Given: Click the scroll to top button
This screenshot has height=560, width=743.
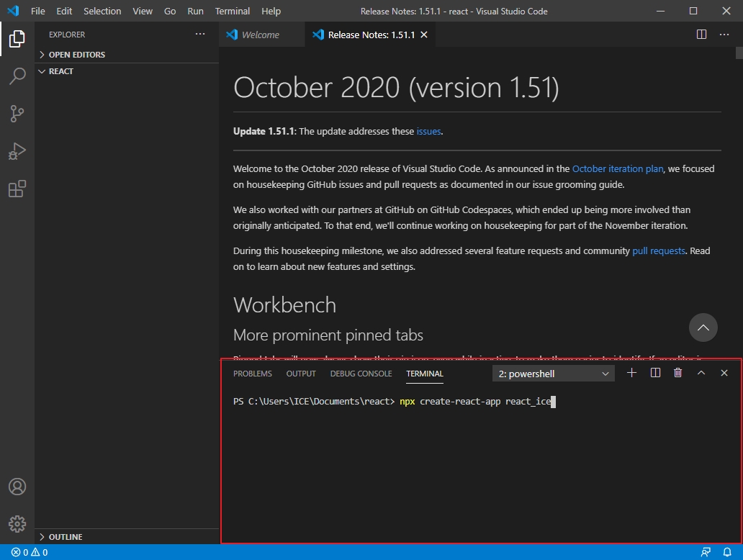Looking at the screenshot, I should pyautogui.click(x=703, y=328).
